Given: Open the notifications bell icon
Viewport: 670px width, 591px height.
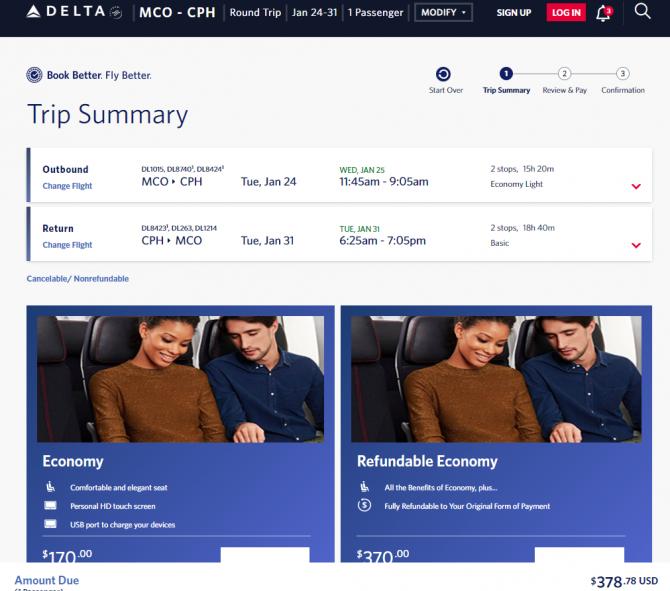Looking at the screenshot, I should click(604, 13).
